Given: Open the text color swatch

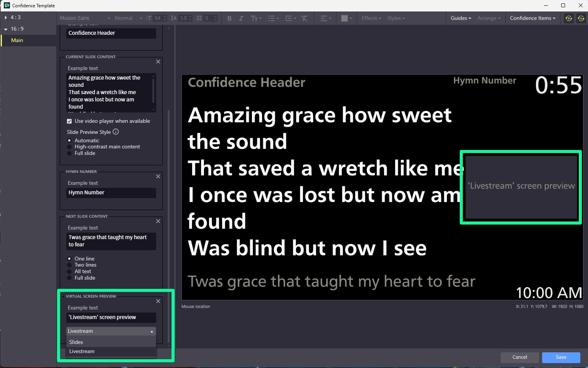Looking at the screenshot, I should click(x=345, y=18).
